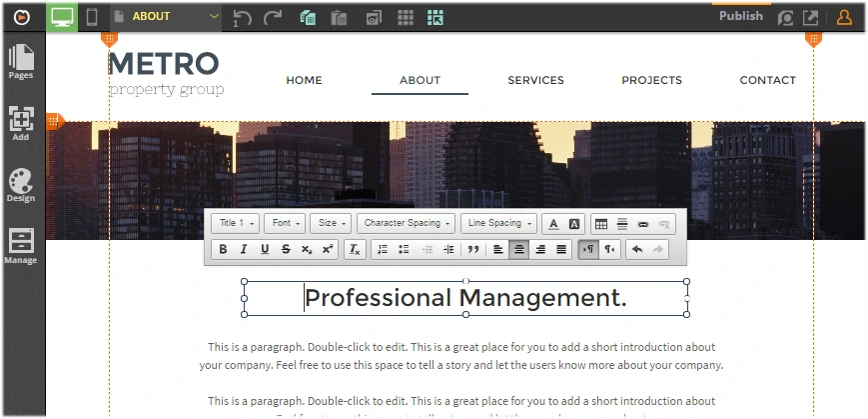Open the text color picker
This screenshot has width=868, height=419.
(553, 224)
